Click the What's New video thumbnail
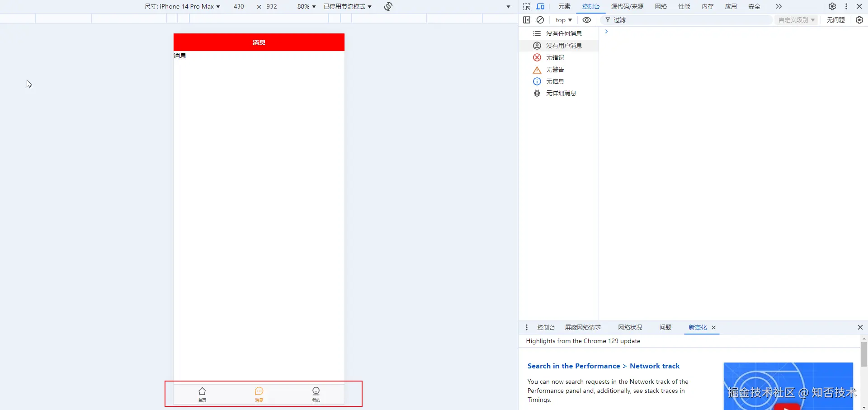This screenshot has width=868, height=410. 788,386
